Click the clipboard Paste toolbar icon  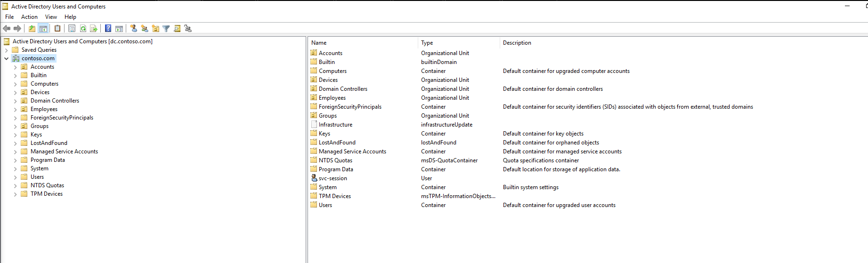pyautogui.click(x=57, y=29)
